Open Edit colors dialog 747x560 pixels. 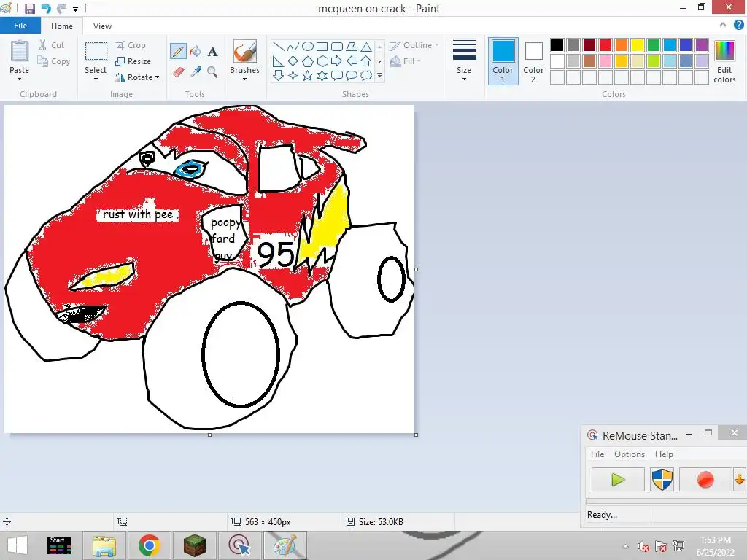point(724,62)
